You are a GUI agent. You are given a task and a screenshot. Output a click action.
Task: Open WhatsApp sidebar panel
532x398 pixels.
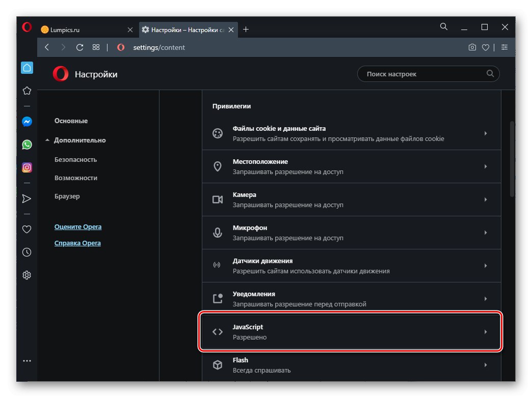[27, 145]
